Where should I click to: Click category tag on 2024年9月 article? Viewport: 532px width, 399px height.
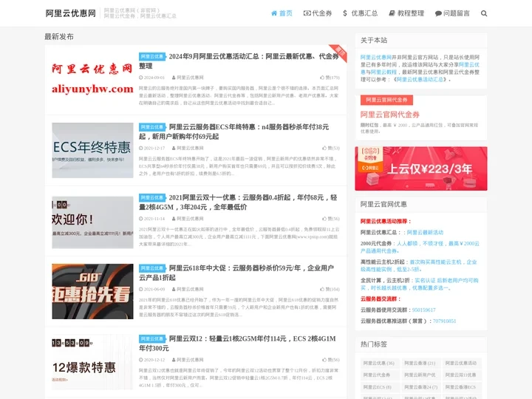click(x=152, y=56)
